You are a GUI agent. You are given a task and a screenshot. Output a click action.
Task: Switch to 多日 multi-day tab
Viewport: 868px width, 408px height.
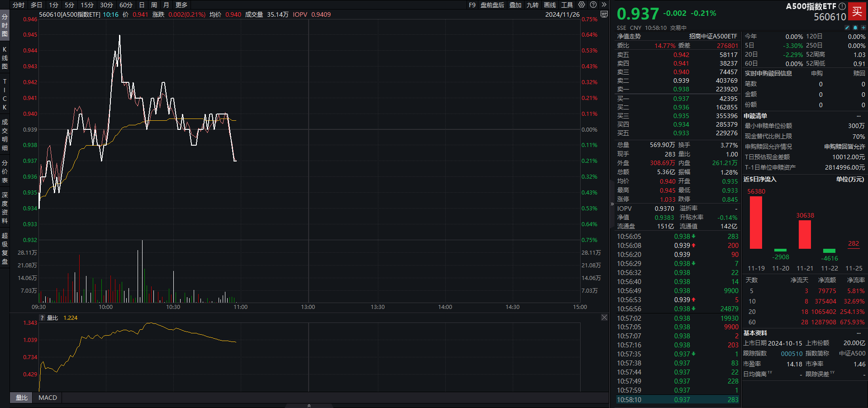tap(37, 5)
